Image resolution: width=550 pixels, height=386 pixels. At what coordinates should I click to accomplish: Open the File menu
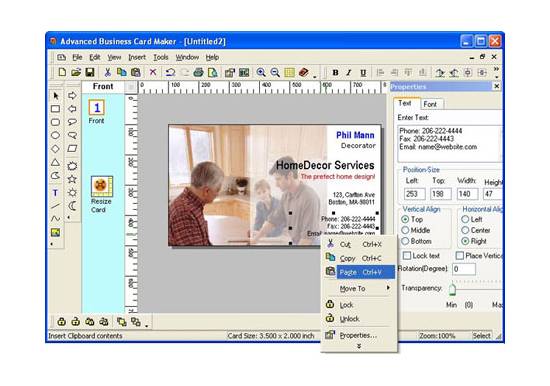[x=77, y=57]
